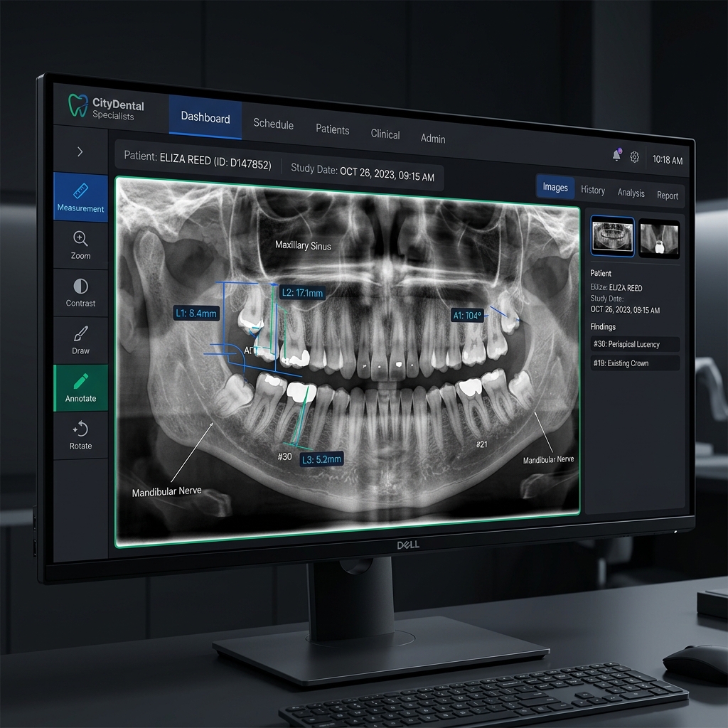Open the Schedule tab
728x728 pixels.
[x=274, y=124]
